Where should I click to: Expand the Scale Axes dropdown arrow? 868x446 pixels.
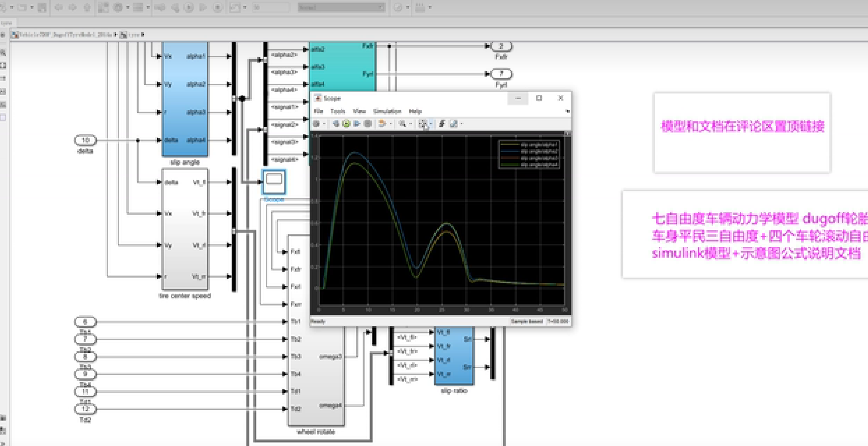pyautogui.click(x=431, y=124)
